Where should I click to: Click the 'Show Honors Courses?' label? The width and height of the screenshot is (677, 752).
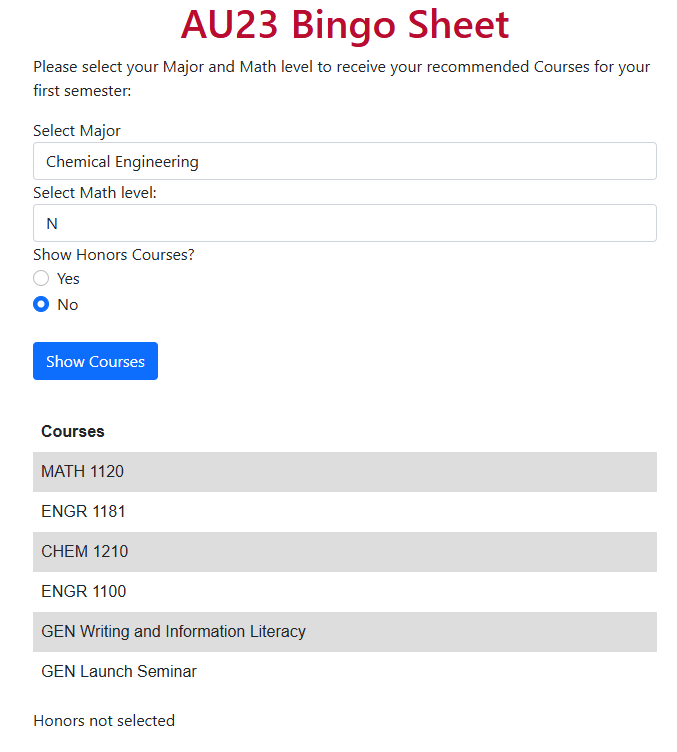tap(114, 255)
